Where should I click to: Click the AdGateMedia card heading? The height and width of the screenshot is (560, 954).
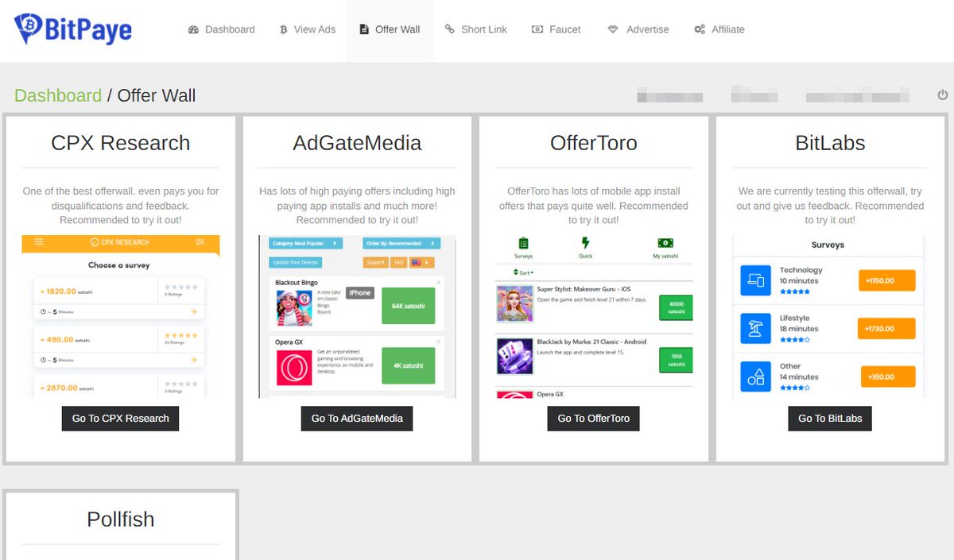[357, 143]
